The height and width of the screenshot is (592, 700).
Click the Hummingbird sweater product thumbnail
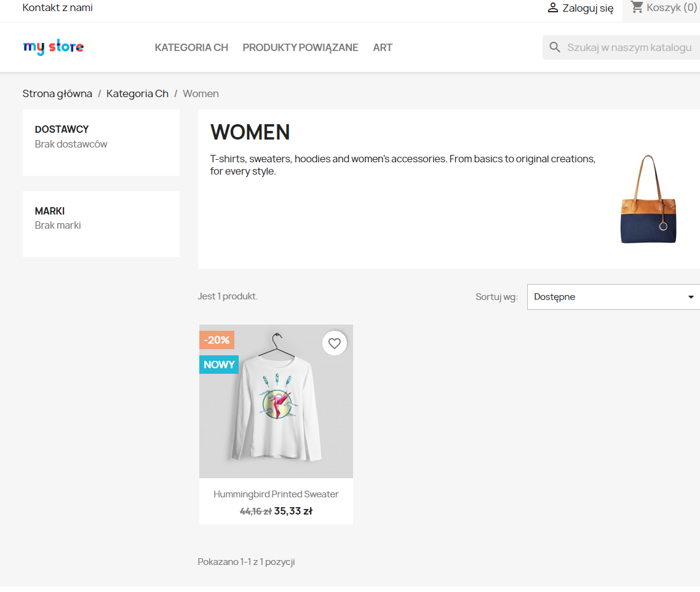[276, 401]
